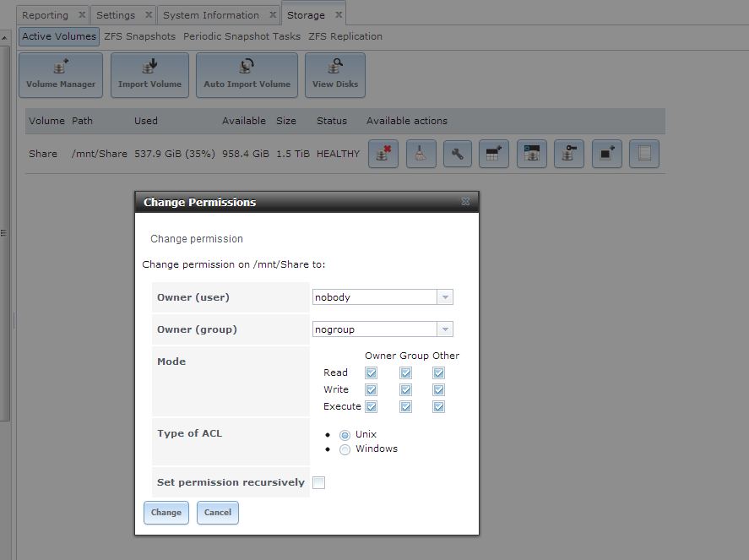Expand the Owner (group) dropdown arrow
Image resolution: width=749 pixels, height=560 pixels.
(445, 329)
